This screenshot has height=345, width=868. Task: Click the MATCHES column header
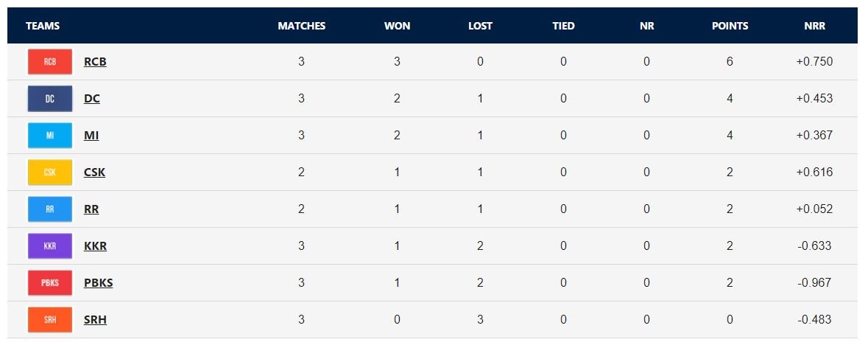click(301, 26)
